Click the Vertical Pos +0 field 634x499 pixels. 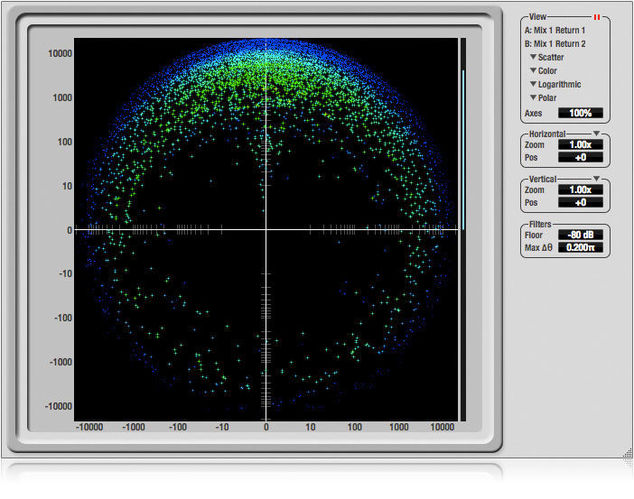click(x=580, y=203)
